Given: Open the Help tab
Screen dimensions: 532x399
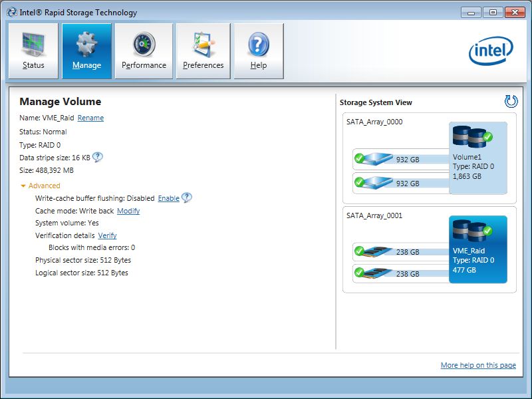Looking at the screenshot, I should pyautogui.click(x=259, y=51).
